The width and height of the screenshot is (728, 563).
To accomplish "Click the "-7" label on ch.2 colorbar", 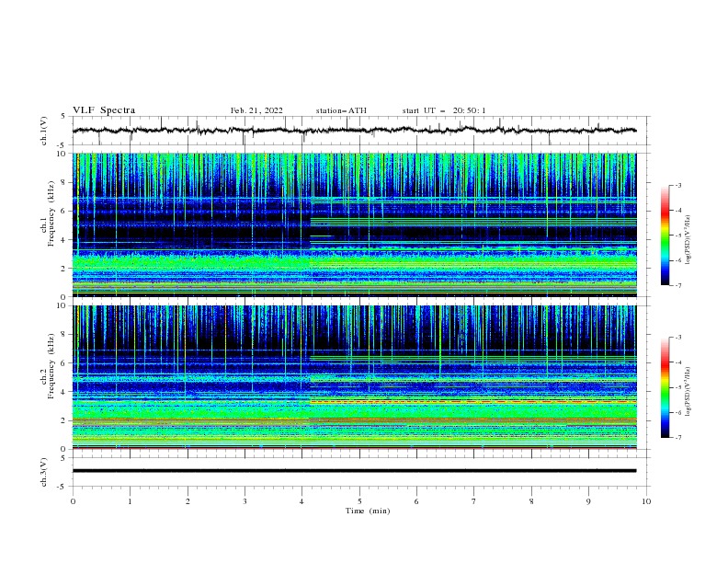I will (x=678, y=438).
